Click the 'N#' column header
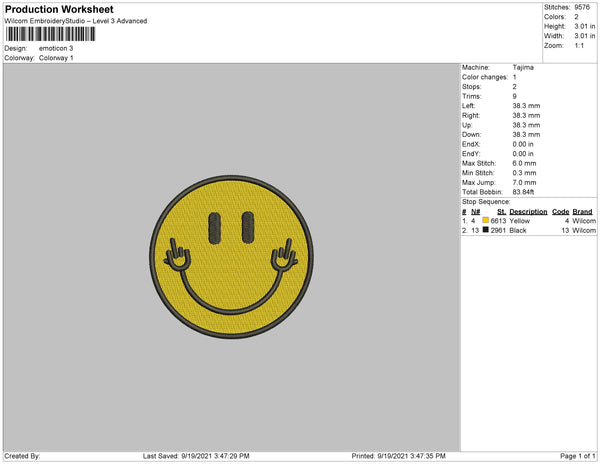Image resolution: width=600 pixels, height=464 pixels. [476, 212]
